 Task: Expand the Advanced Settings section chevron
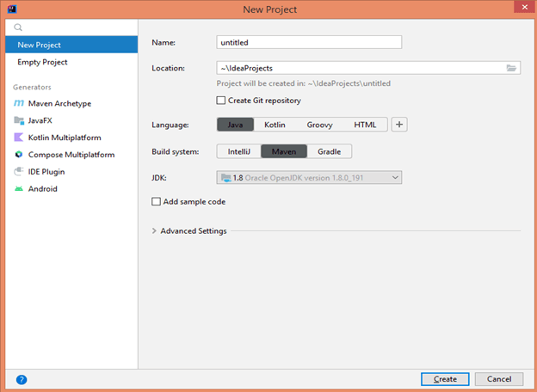click(x=154, y=231)
